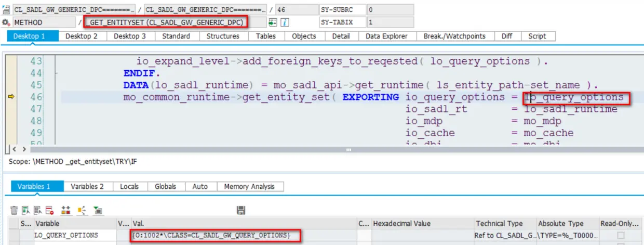Click the yellow current-line arrow at line 46
The width and height of the screenshot is (644, 245).
[x=11, y=97]
